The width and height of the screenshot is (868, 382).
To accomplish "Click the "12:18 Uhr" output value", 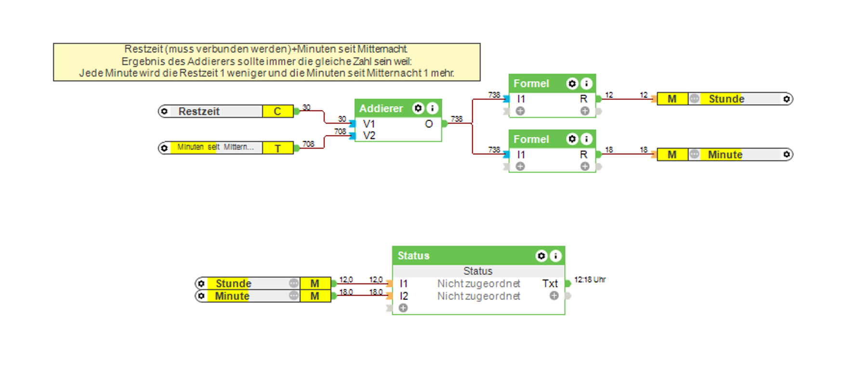I will [590, 280].
